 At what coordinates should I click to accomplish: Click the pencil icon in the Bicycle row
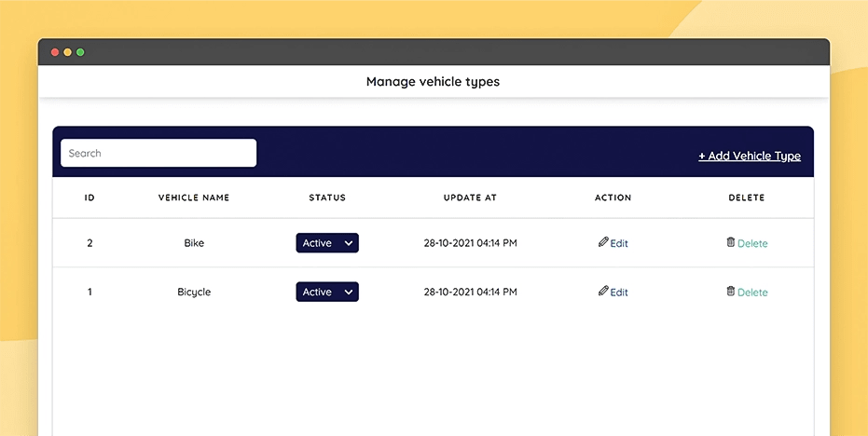pyautogui.click(x=603, y=291)
